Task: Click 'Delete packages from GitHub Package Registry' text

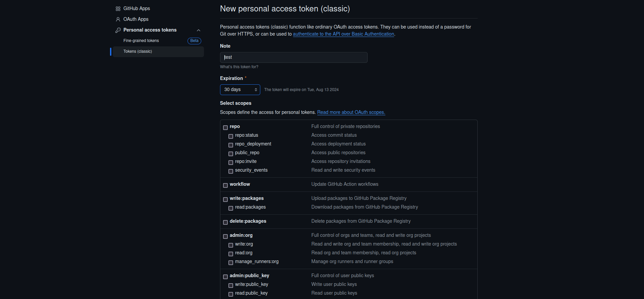Action: coord(361,221)
